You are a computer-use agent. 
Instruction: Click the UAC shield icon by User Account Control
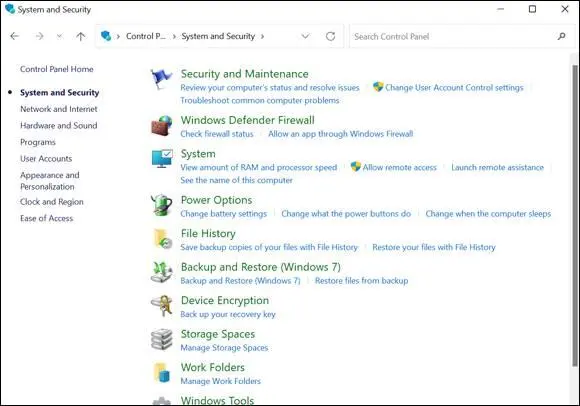tap(378, 87)
